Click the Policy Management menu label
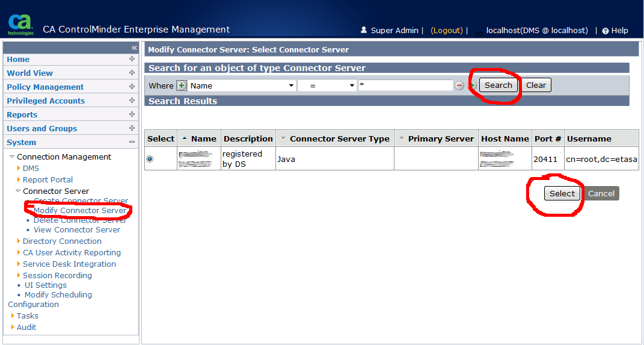This screenshot has height=345, width=644. pos(45,87)
